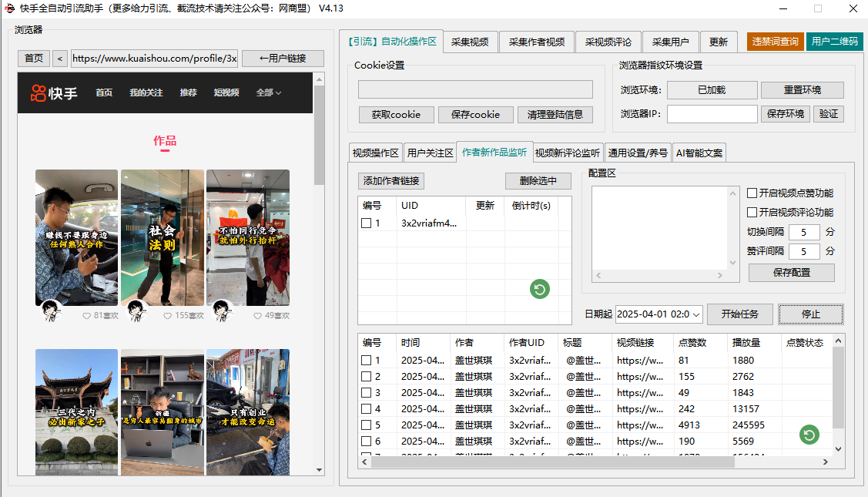Click the heart icon next to 49喜欢

pos(257,316)
